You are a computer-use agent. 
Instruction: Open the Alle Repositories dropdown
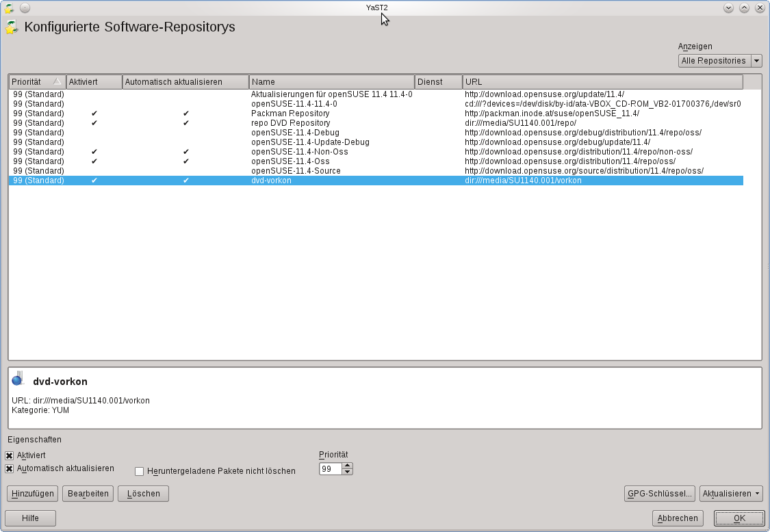point(720,61)
